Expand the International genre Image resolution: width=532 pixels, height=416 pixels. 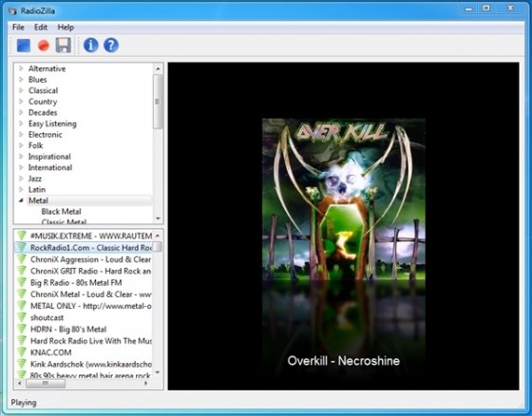point(21,167)
